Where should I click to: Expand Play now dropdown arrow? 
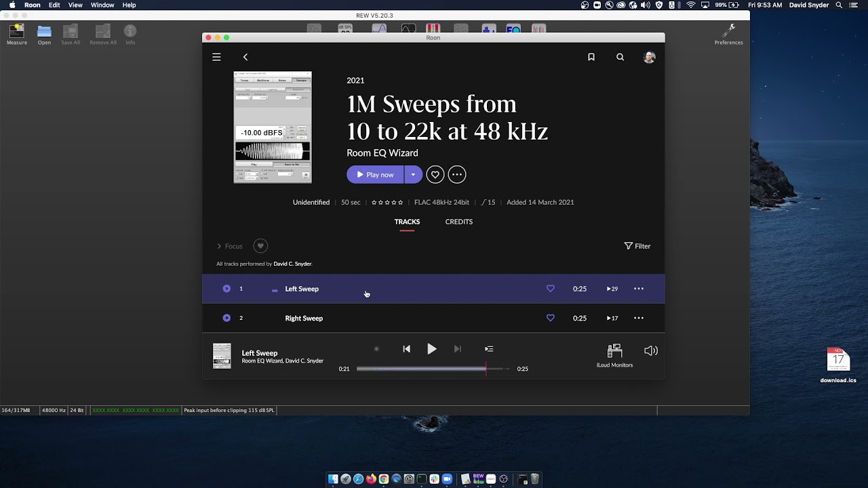413,175
